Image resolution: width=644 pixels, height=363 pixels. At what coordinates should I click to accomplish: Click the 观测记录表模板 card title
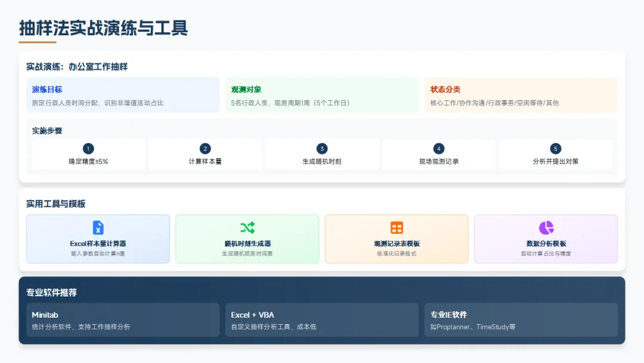click(397, 244)
